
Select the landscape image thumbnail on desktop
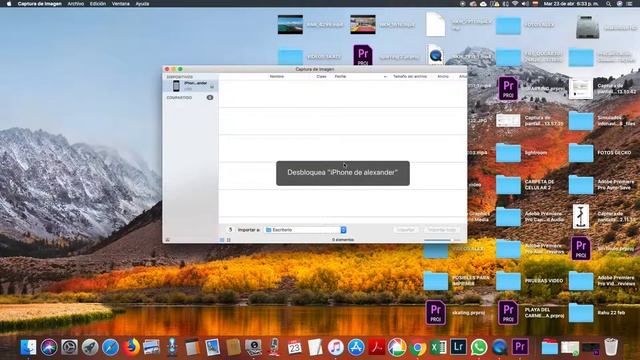(290, 24)
